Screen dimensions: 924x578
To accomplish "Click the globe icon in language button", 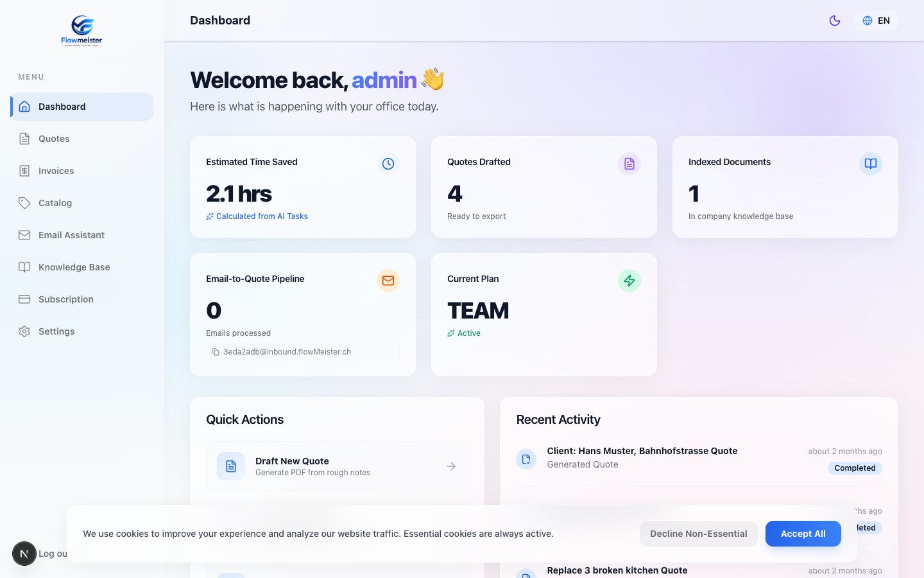I will click(x=868, y=21).
